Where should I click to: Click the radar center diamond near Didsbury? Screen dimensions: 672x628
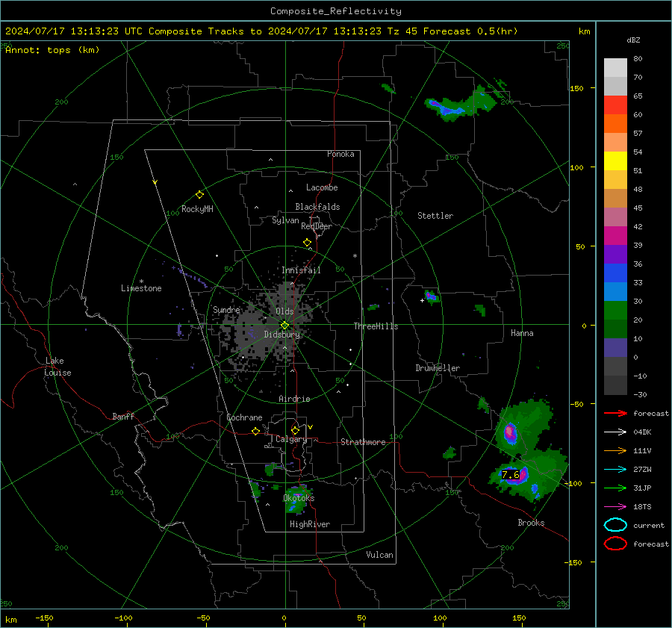point(285,326)
